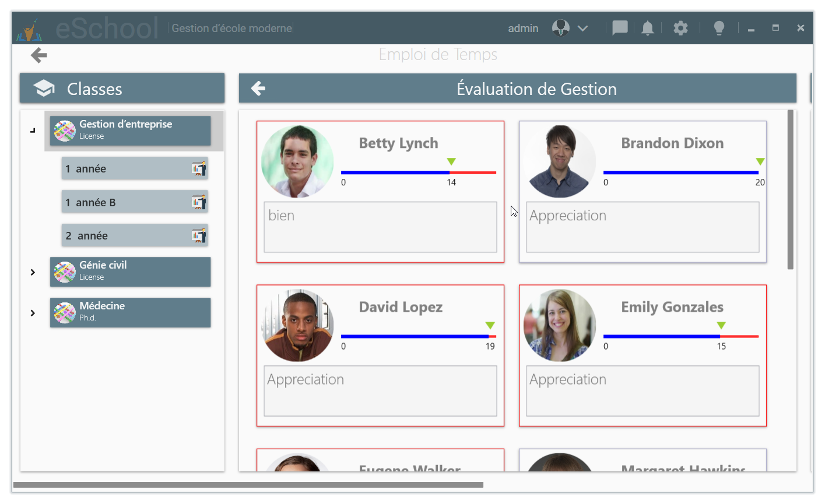Expand the Médecine class tree
This screenshot has width=825, height=504.
[33, 312]
